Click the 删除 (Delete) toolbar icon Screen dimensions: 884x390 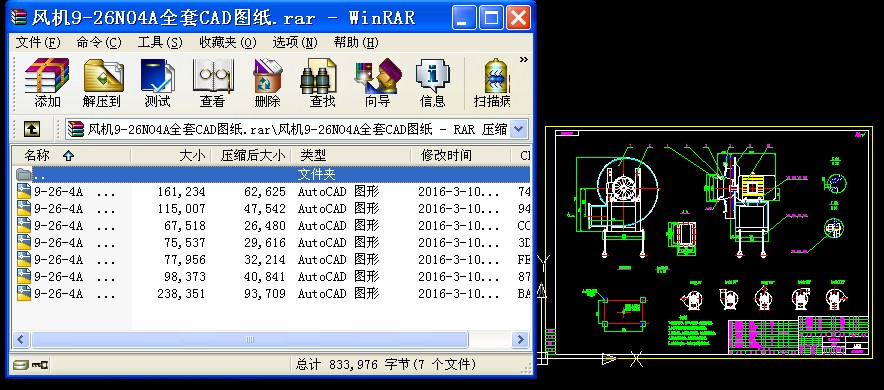[267, 82]
